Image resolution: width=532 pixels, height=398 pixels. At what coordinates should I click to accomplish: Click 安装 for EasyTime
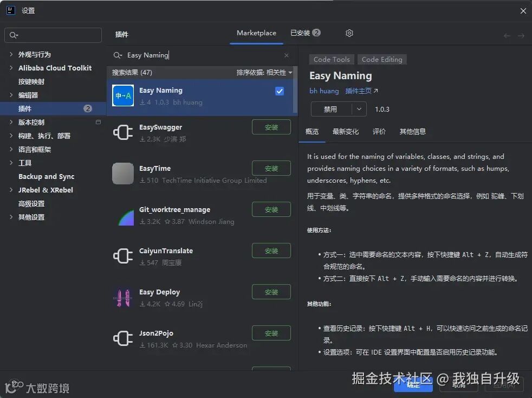tap(271, 168)
